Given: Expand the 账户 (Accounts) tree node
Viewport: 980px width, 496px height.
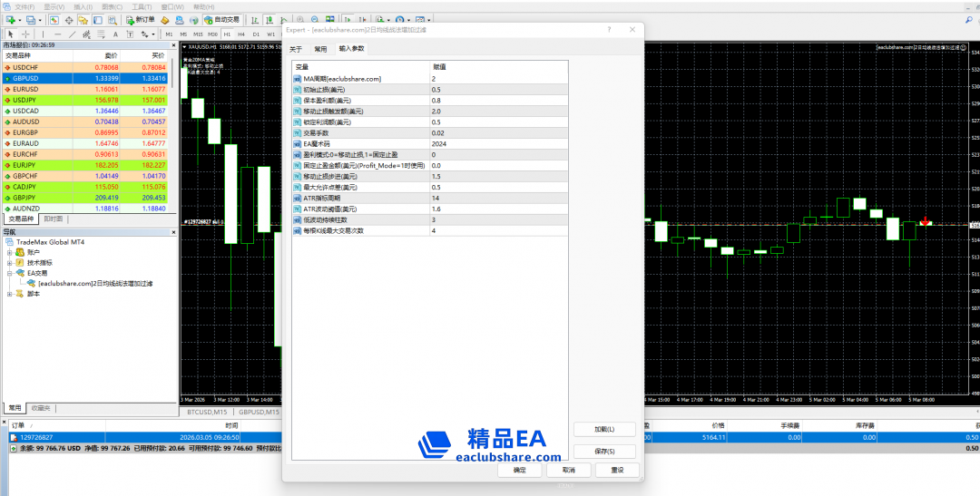Looking at the screenshot, I should pos(9,252).
